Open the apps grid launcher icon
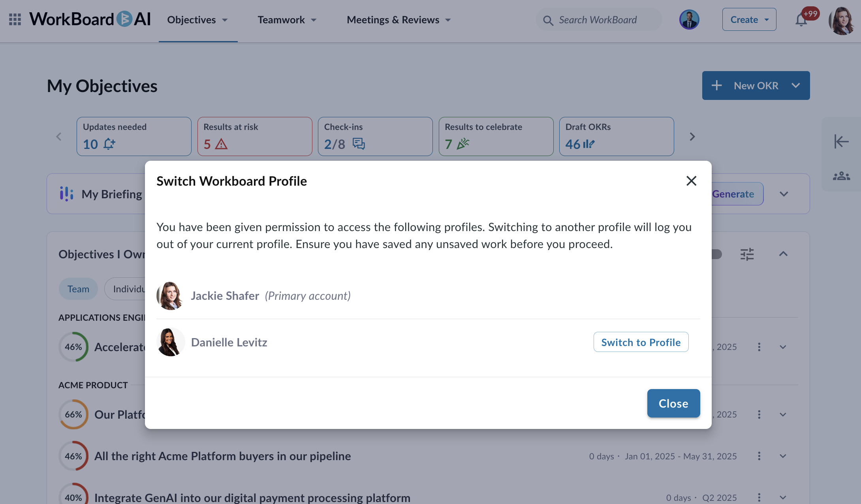This screenshot has width=861, height=504. (x=15, y=19)
